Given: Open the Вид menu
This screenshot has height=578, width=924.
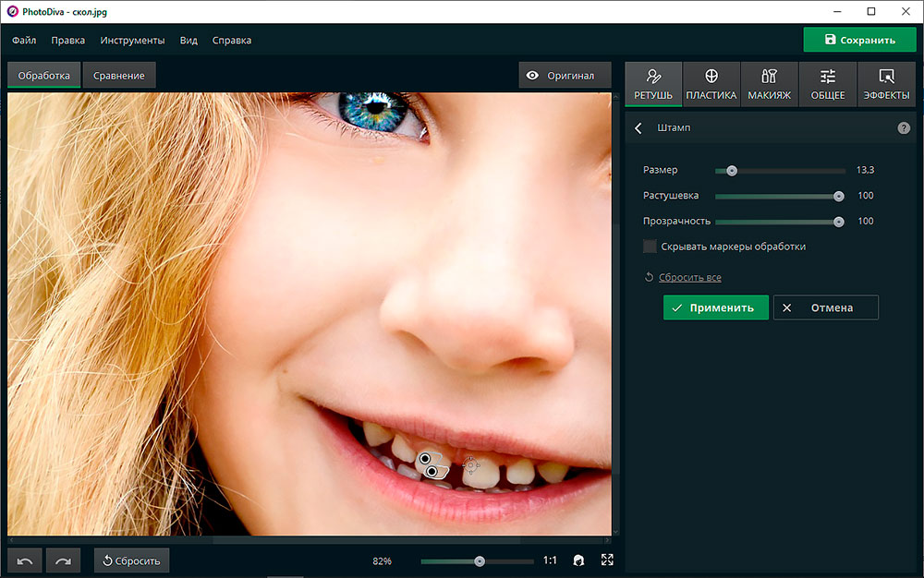Looking at the screenshot, I should [x=188, y=40].
